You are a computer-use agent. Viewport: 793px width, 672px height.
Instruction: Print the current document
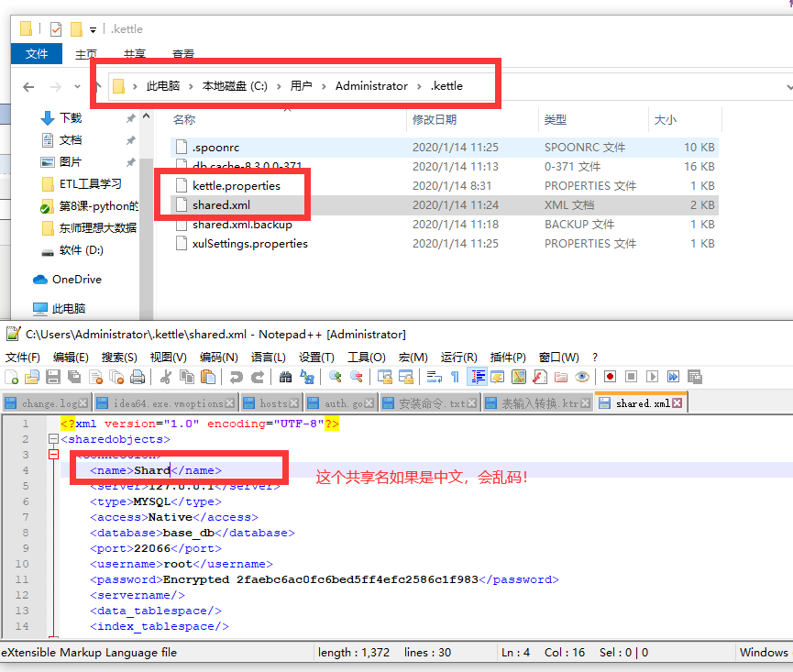pyautogui.click(x=136, y=376)
